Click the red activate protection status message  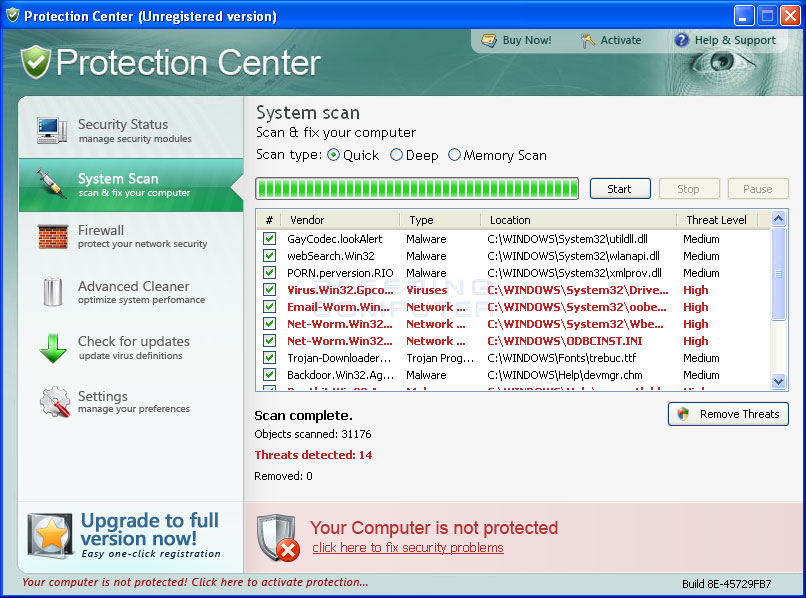195,582
